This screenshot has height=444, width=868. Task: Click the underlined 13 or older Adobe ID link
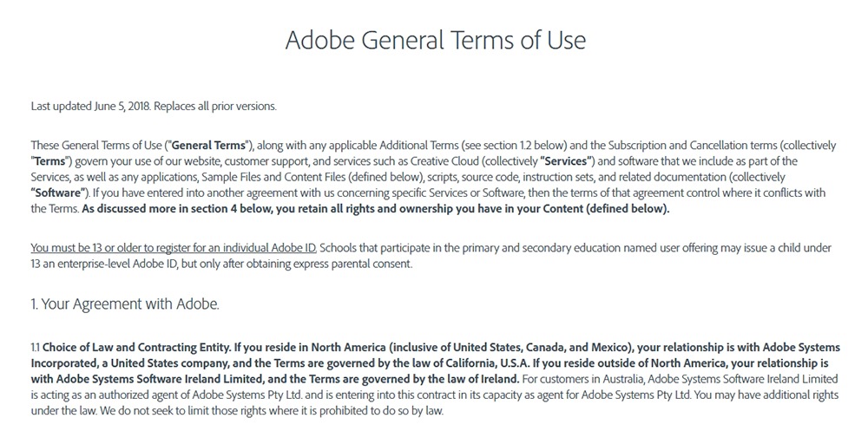[174, 248]
